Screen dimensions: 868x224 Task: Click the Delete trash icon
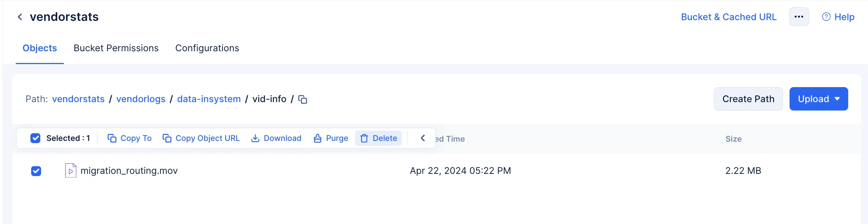tap(364, 138)
